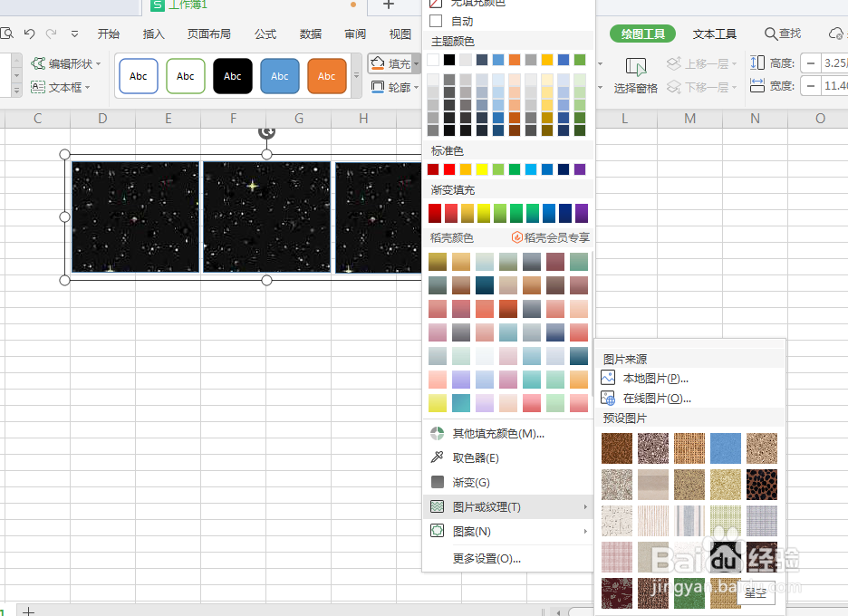Apply the blue-outlined Abc shape style
The width and height of the screenshot is (848, 616).
[139, 76]
